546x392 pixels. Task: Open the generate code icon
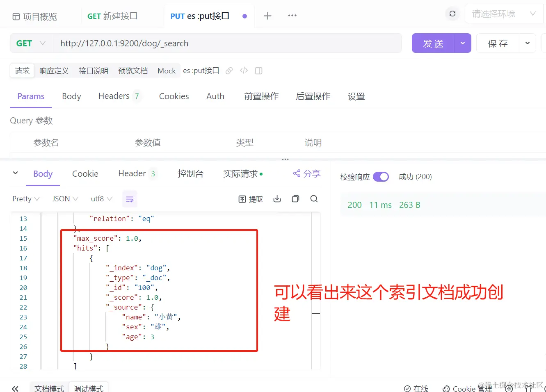[244, 71]
